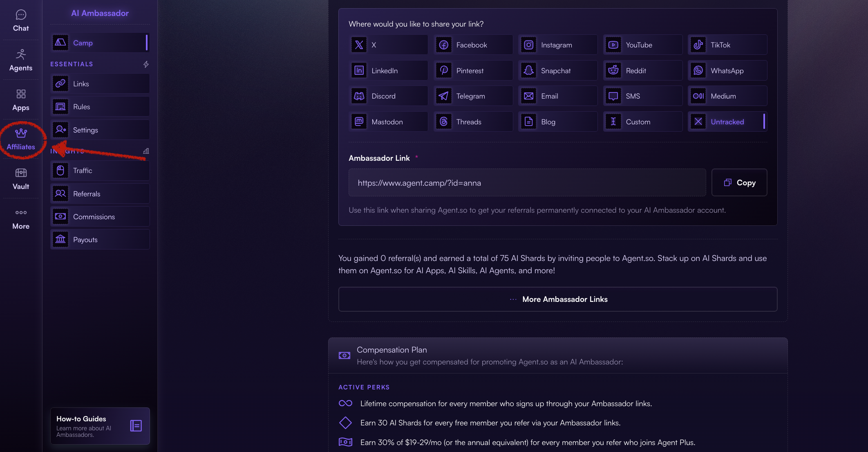Choose Reddit as the sharing platform

pyautogui.click(x=643, y=71)
